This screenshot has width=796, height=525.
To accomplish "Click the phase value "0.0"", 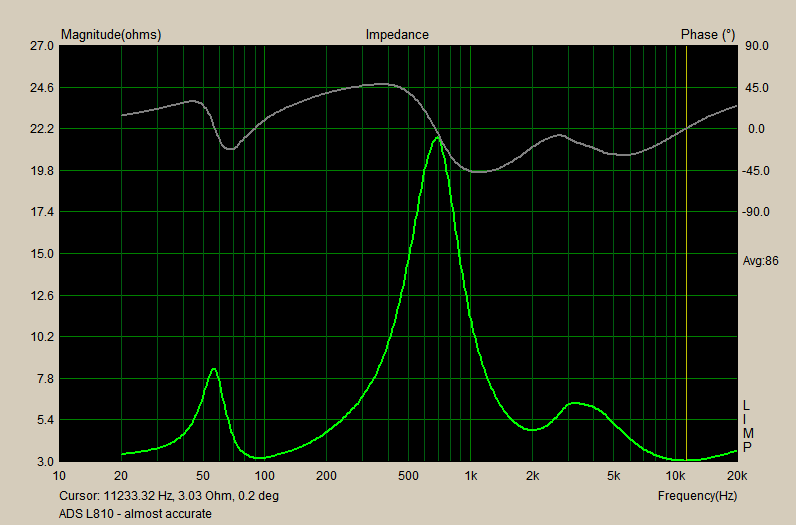I will coord(756,129).
